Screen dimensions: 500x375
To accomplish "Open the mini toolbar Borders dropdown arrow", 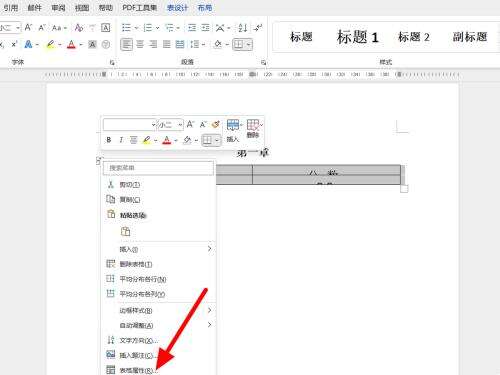I will 217,140.
